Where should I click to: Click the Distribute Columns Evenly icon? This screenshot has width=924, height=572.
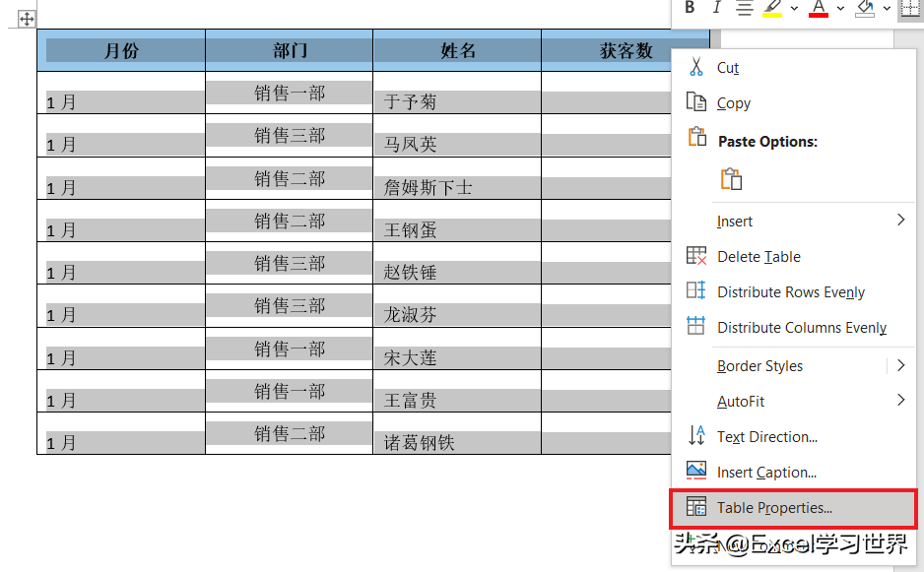tap(695, 325)
